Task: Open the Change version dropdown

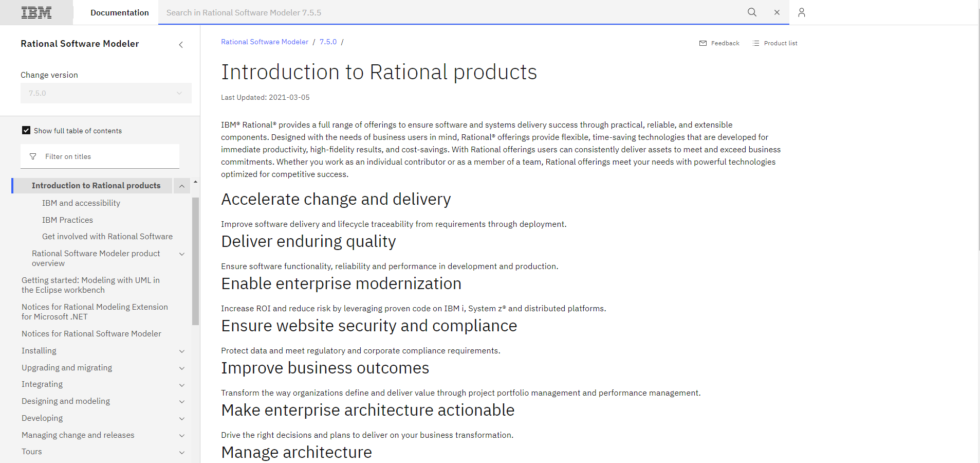Action: tap(105, 93)
